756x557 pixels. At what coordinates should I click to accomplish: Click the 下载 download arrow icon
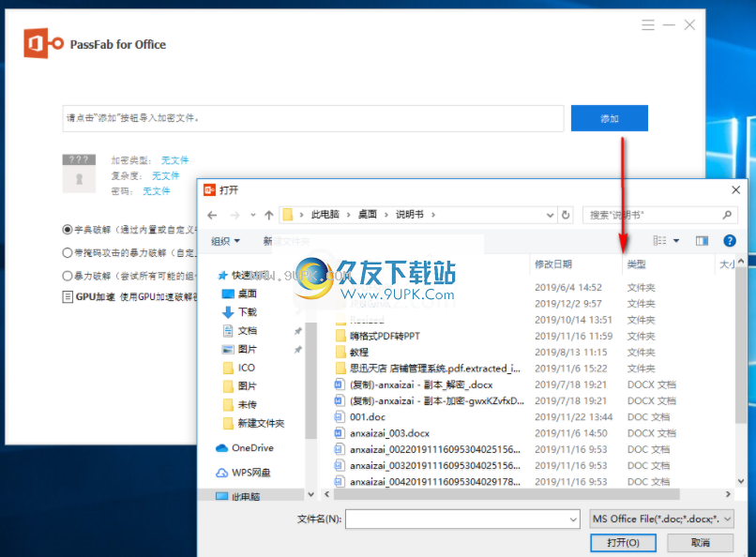pyautogui.click(x=228, y=312)
